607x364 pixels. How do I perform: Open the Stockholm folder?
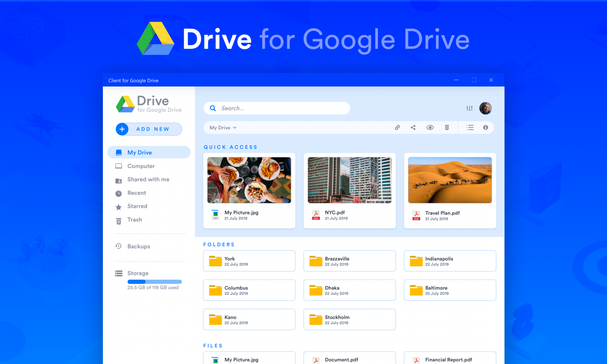[350, 319]
